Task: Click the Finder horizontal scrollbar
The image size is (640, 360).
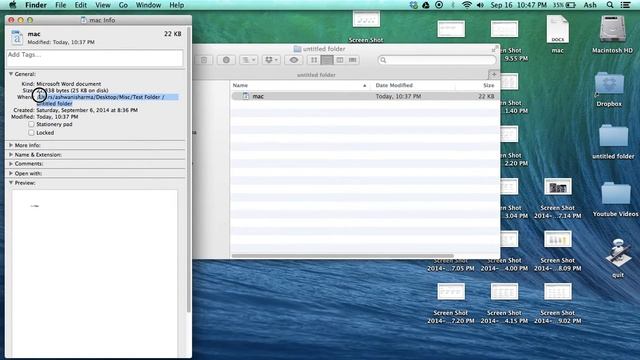Action: point(343,256)
